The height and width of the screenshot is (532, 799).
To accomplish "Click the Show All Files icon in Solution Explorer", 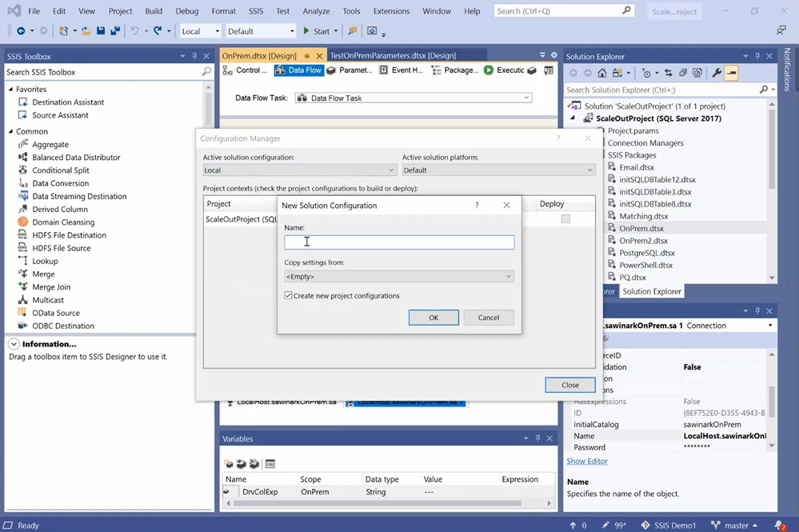I will coord(697,73).
